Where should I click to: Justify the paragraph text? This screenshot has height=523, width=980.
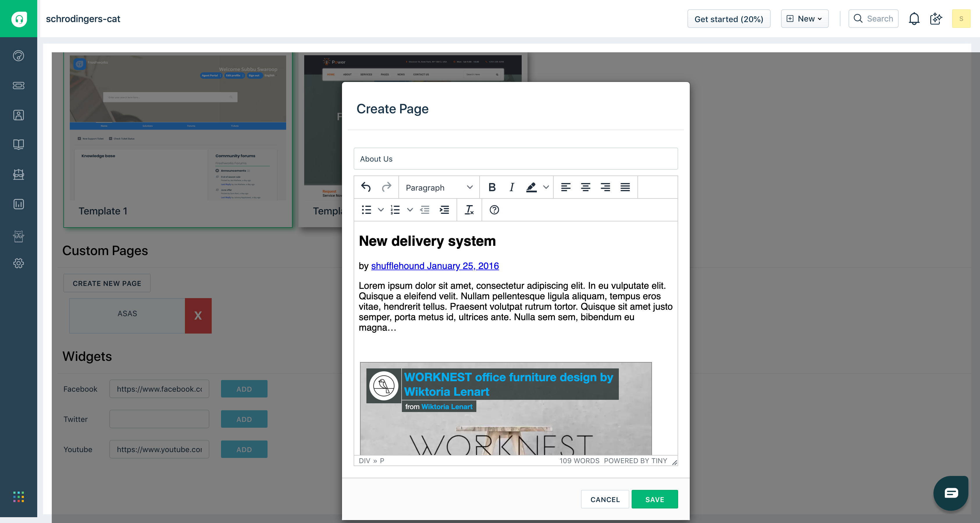click(625, 187)
